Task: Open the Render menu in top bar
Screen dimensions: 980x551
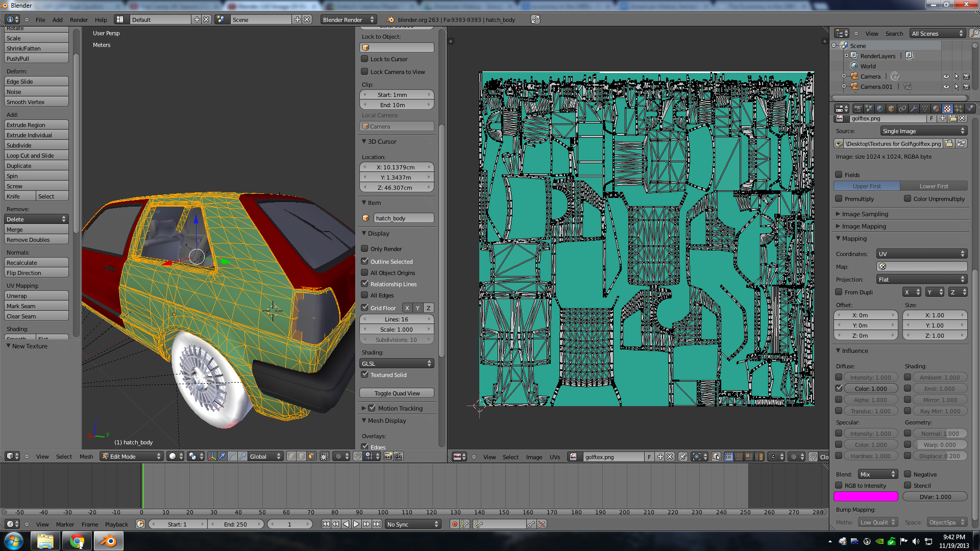Action: [x=79, y=19]
